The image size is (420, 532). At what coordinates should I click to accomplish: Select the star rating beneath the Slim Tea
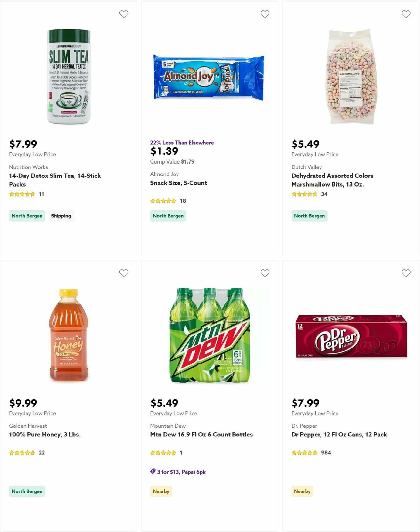tap(22, 194)
